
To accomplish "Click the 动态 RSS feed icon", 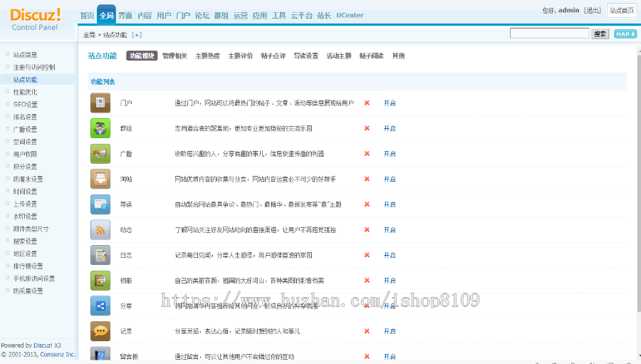I will tap(100, 230).
